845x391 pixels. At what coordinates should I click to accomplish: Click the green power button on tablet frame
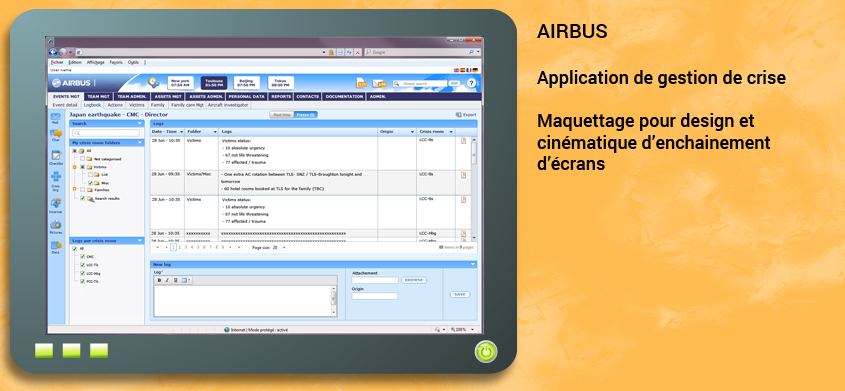click(x=486, y=352)
